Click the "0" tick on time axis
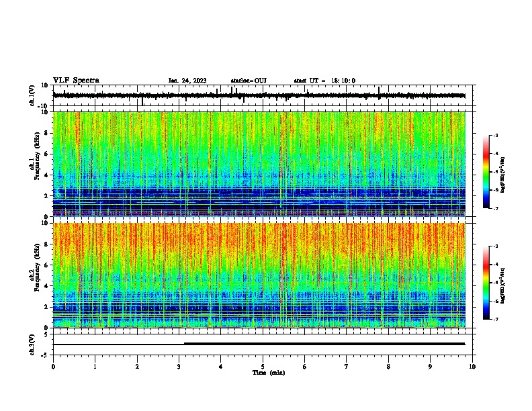 click(x=53, y=367)
